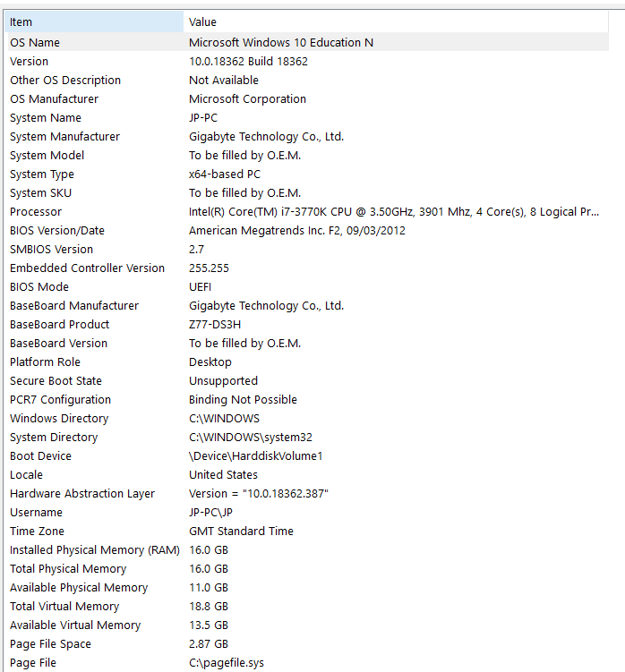The height and width of the screenshot is (672, 625).
Task: Select the OS Manufacturer row
Action: [x=54, y=99]
